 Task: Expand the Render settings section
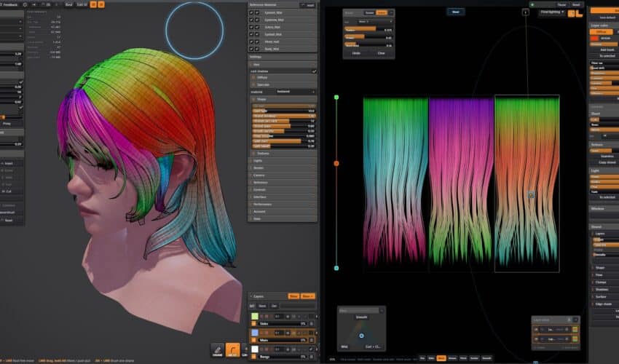pyautogui.click(x=283, y=167)
